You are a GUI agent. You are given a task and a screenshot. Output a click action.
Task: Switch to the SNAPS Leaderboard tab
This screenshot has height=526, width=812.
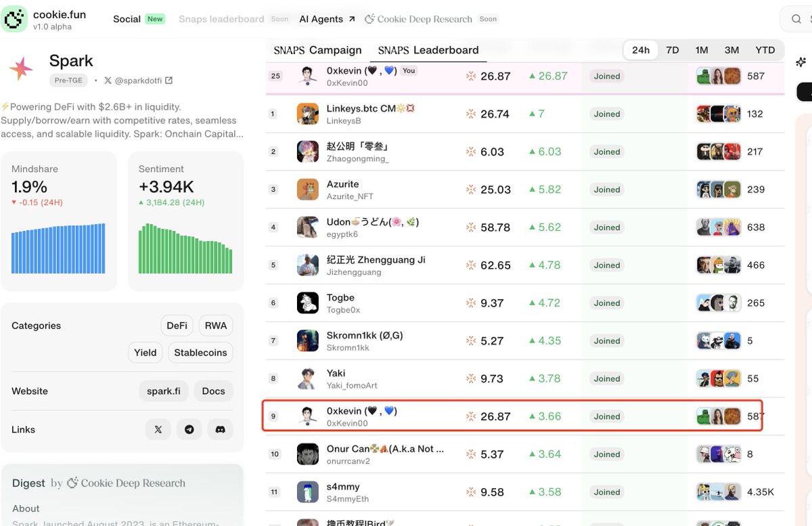pyautogui.click(x=428, y=50)
